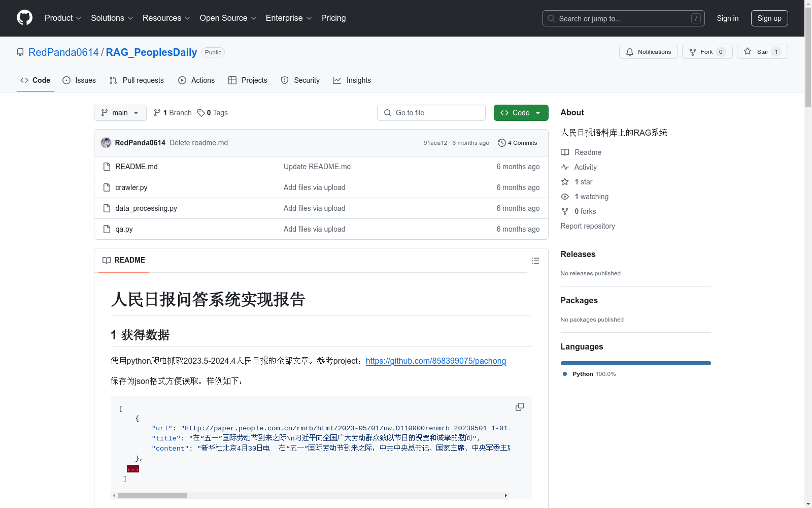Copy the JSON code block
This screenshot has height=508, width=812.
click(x=520, y=407)
